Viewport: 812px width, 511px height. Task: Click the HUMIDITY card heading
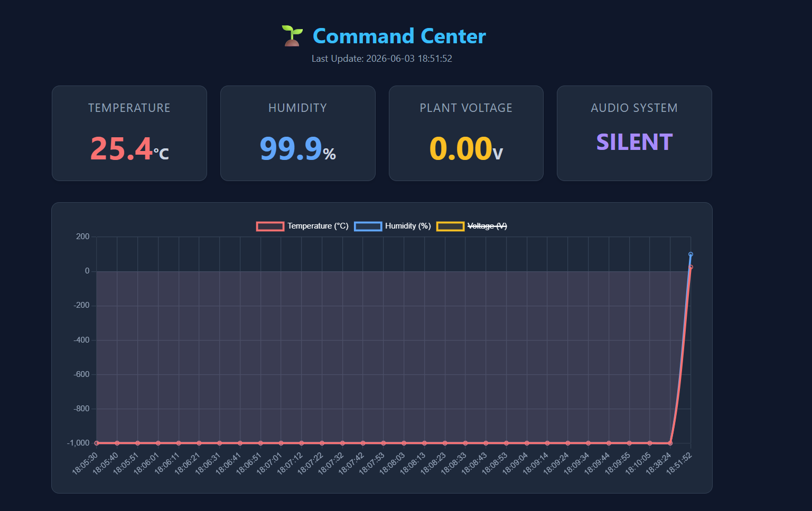coord(298,108)
